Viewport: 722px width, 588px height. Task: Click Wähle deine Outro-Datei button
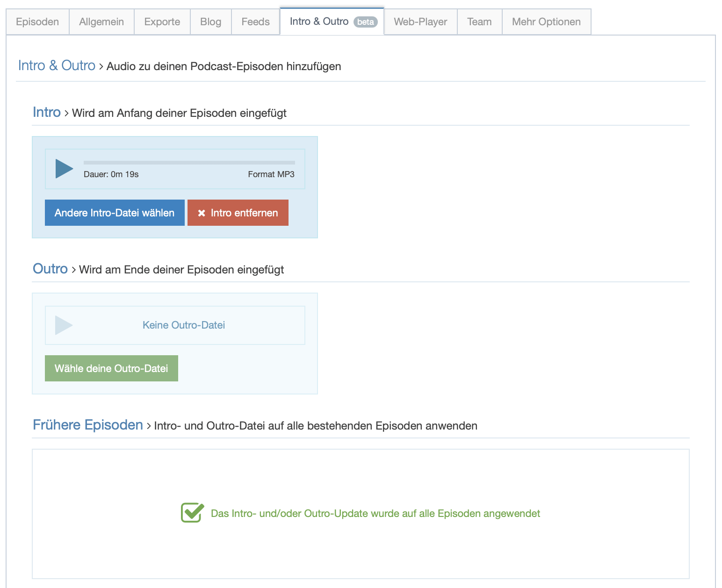(x=111, y=368)
